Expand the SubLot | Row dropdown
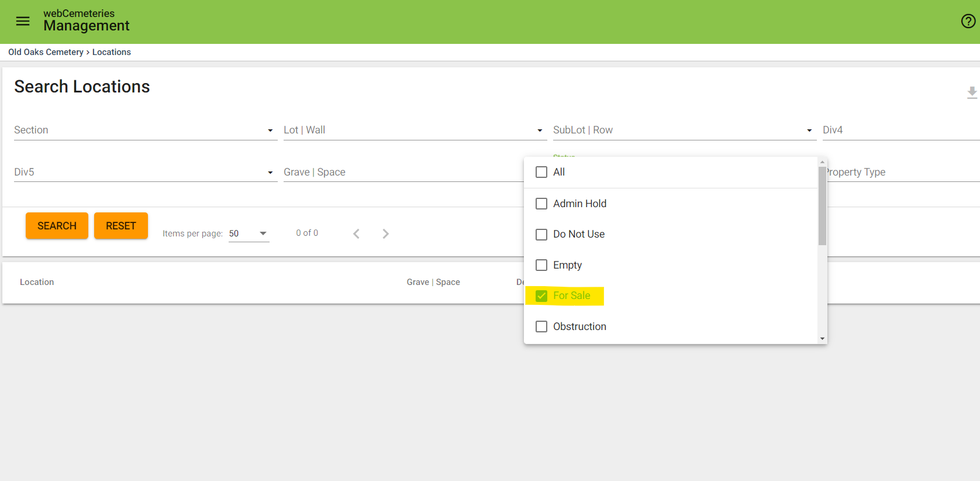Screen dimensions: 980x481 click(x=685, y=130)
